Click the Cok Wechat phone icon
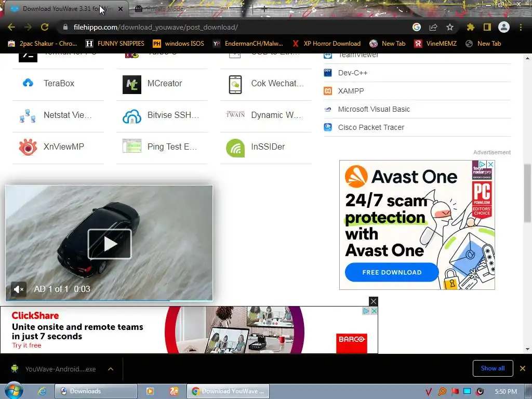The height and width of the screenshot is (399, 532). [x=235, y=85]
